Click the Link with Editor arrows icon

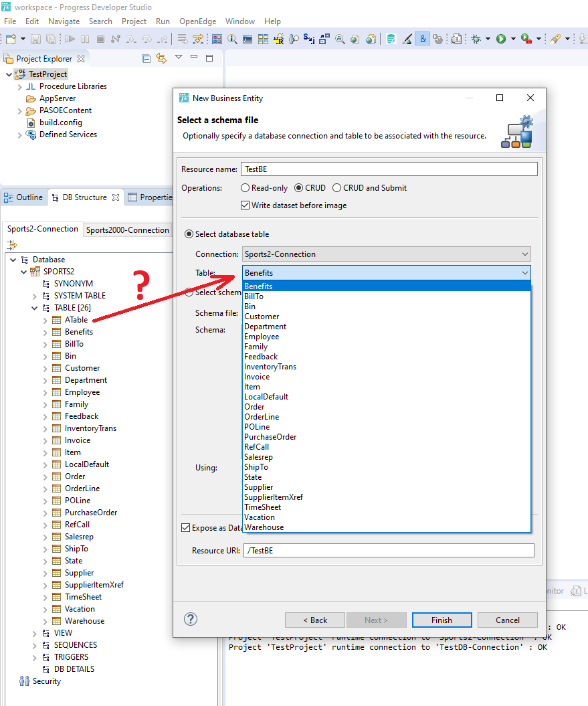point(161,58)
